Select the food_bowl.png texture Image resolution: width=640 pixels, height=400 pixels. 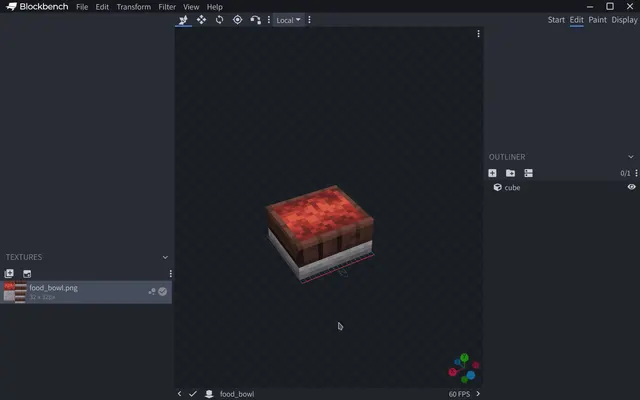tap(86, 292)
